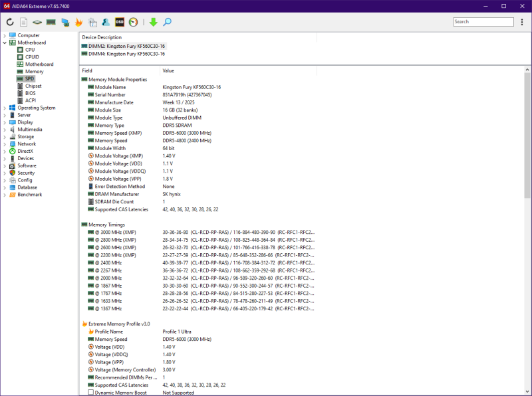This screenshot has width=532, height=396.
Task: Click the green download arrow icon
Action: (154, 22)
